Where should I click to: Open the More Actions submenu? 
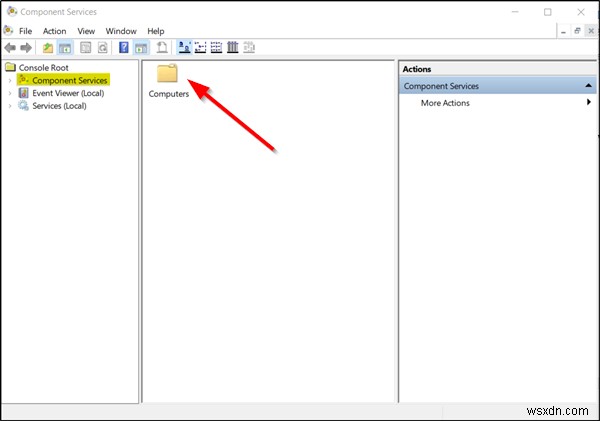point(445,103)
